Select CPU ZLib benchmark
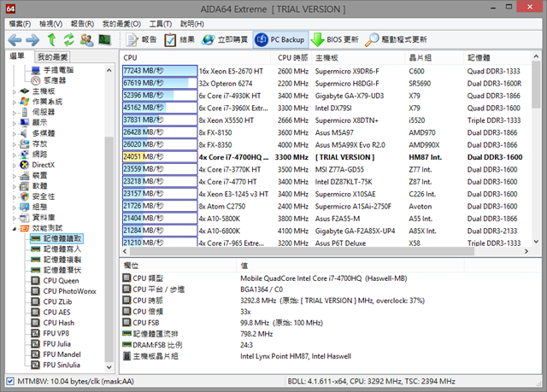547x392 pixels. click(x=51, y=301)
